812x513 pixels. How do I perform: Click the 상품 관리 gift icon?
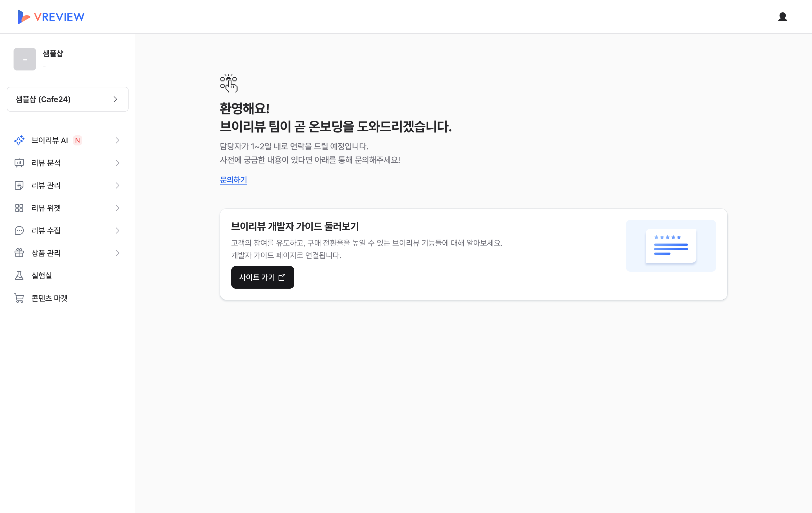point(19,253)
